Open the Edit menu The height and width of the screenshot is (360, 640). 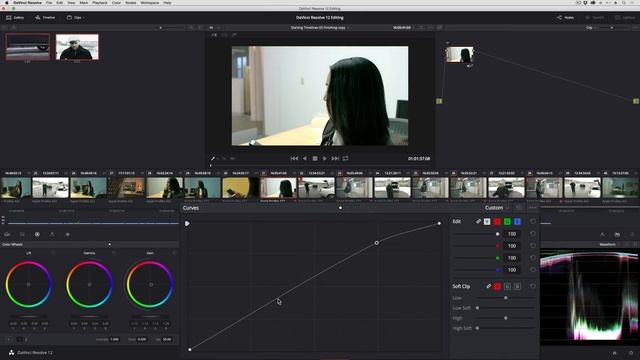click(60, 2)
